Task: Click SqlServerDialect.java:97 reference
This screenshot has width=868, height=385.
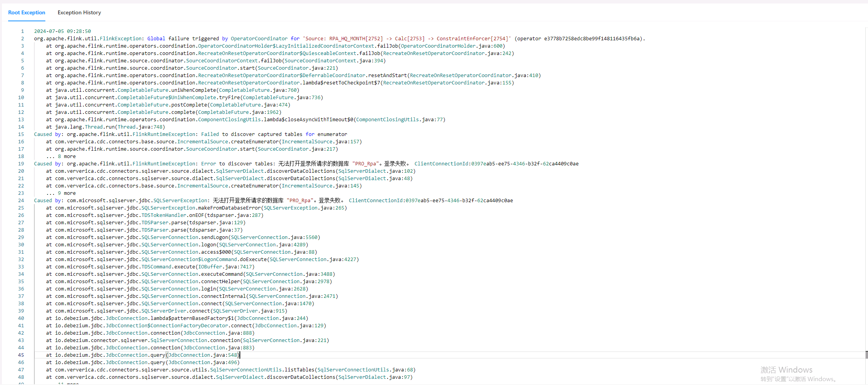Action: point(374,377)
